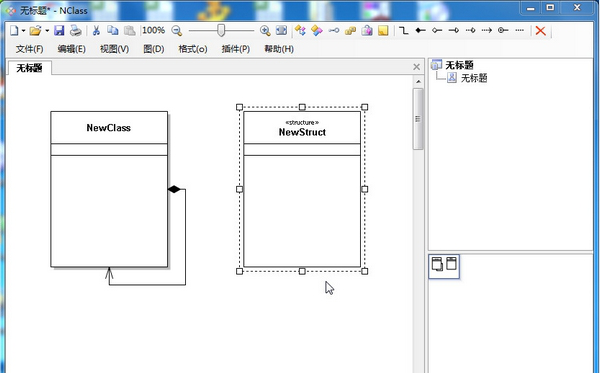Add a new delegate to the diagram
Screen dimensions: 600x387
click(367, 30)
